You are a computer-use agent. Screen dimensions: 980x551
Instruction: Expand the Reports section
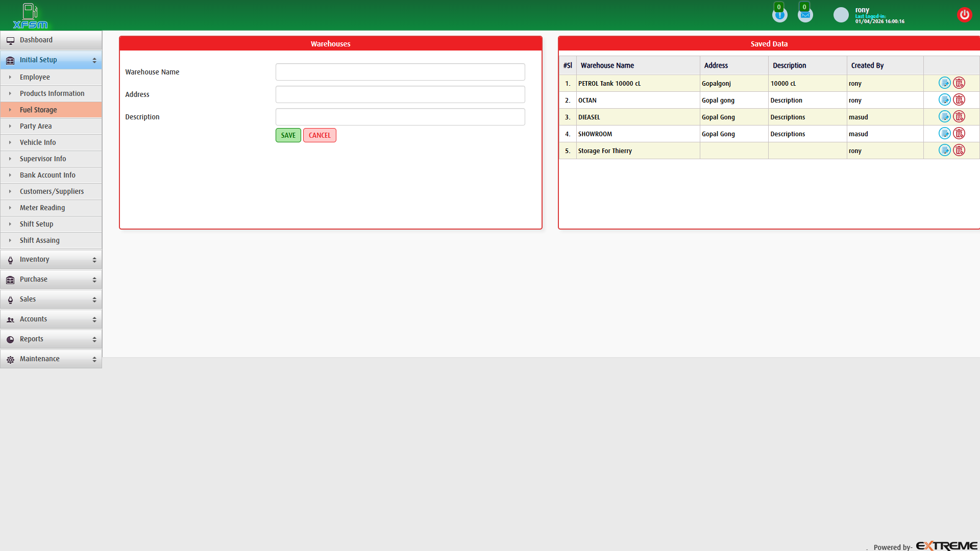point(51,339)
